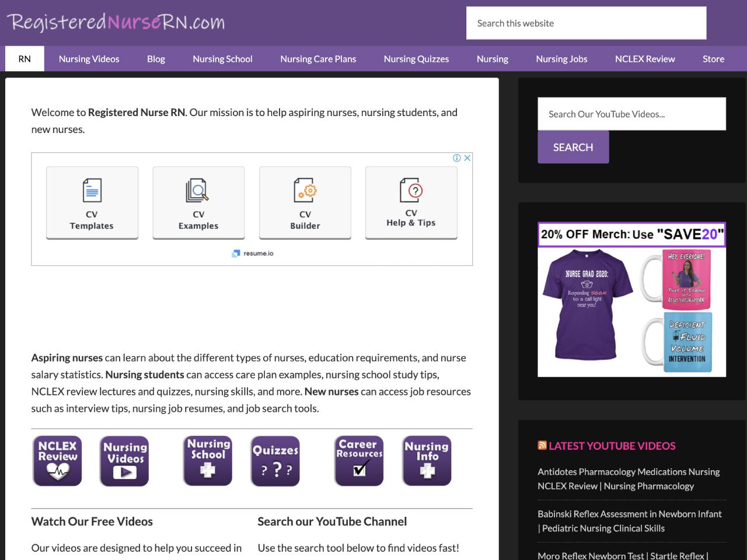Viewport: 747px width, 560px height.
Task: Open the Store menu item
Action: [x=713, y=59]
